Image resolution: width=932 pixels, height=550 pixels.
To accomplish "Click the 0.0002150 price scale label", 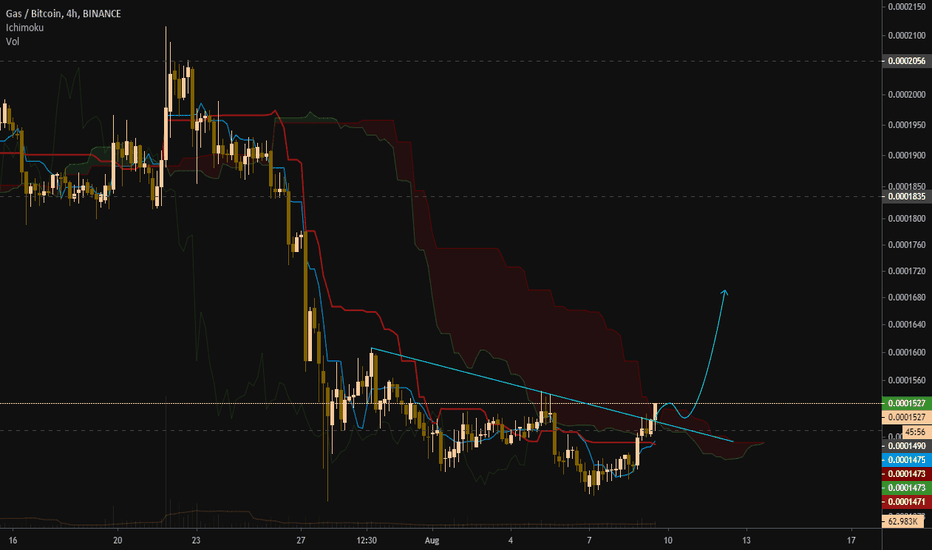I will pyautogui.click(x=907, y=7).
